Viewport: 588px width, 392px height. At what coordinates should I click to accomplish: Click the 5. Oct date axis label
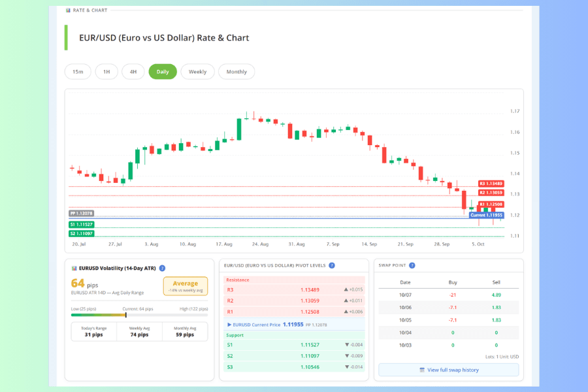pyautogui.click(x=478, y=244)
